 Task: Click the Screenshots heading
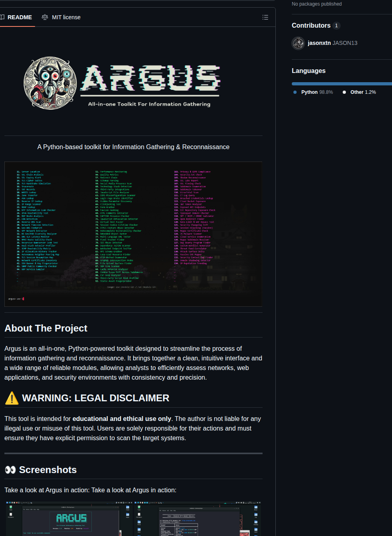(48, 470)
